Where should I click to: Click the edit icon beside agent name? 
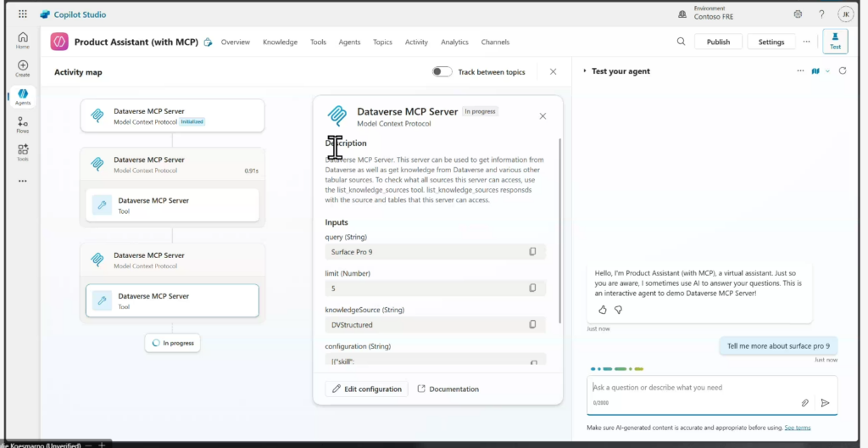208,42
